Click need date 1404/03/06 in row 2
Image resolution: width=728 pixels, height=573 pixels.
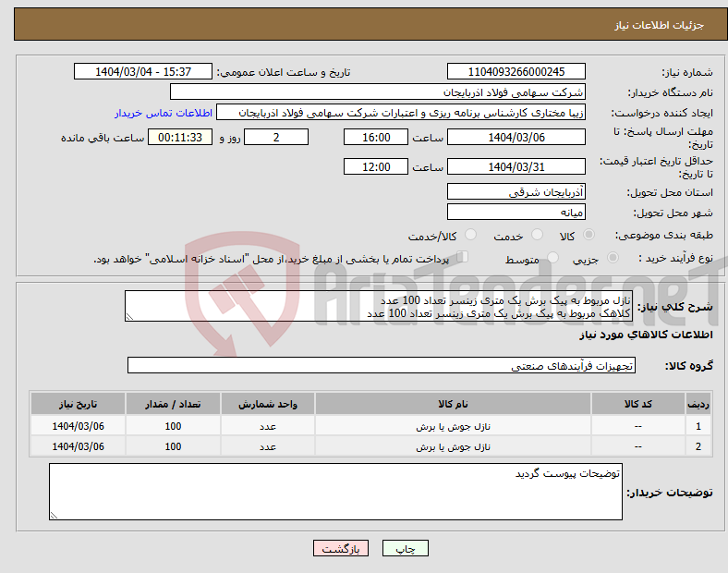(78, 446)
